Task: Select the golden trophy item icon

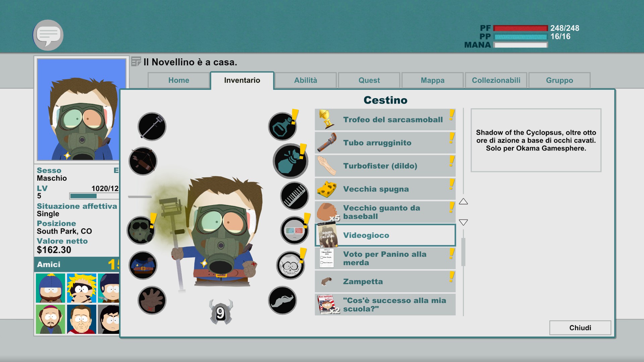Action: (x=327, y=119)
